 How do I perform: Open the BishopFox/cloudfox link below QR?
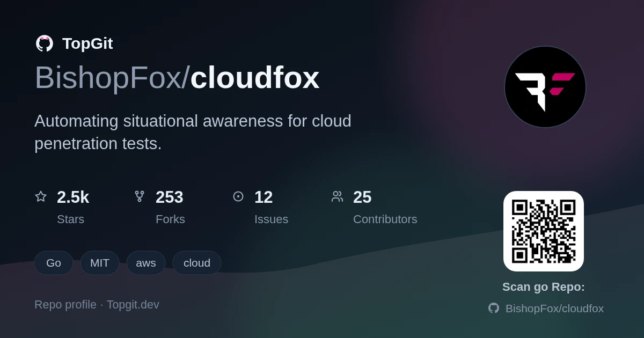(554, 308)
